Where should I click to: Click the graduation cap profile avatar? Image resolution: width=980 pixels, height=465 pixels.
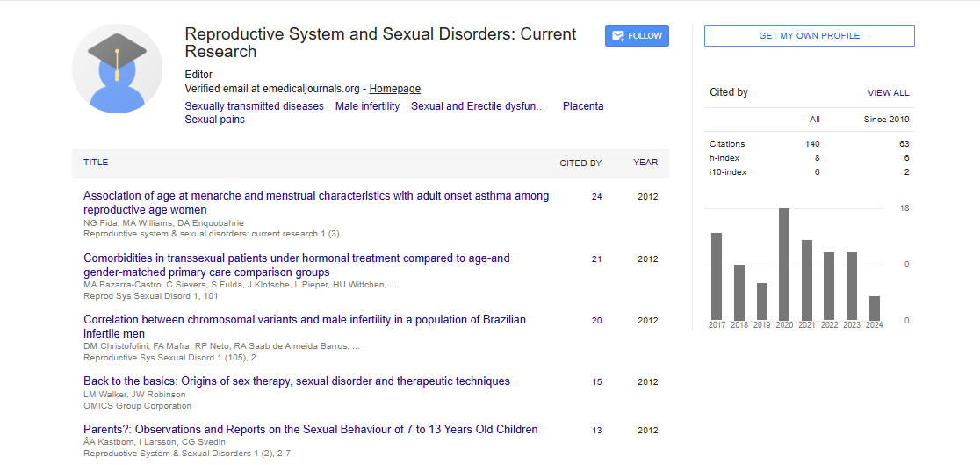coord(117,69)
